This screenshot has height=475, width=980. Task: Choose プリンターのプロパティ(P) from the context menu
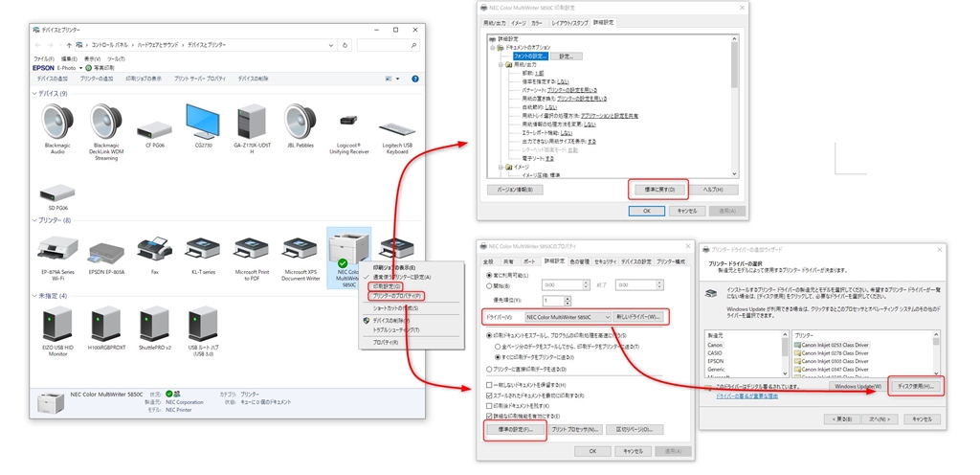click(x=397, y=296)
